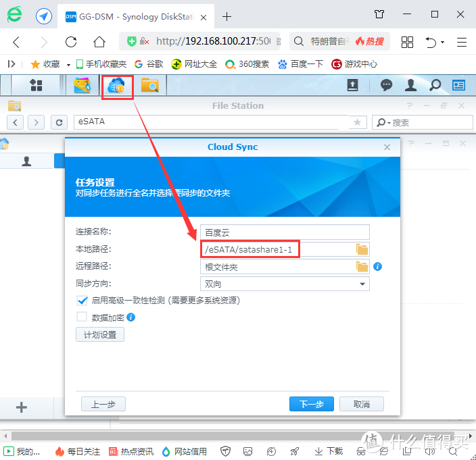Open the DSM main menu grid icon
This screenshot has height=460, width=476.
click(36, 85)
